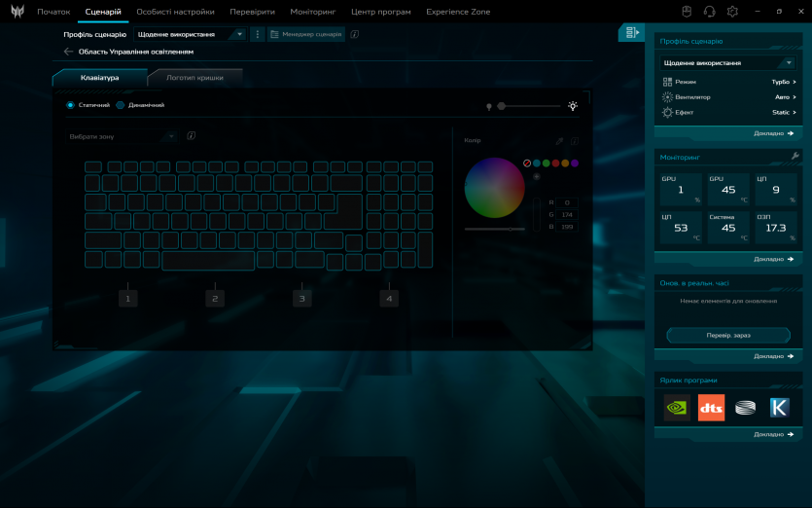Open Менеджер сценарія
The height and width of the screenshot is (508, 812).
[x=307, y=34]
